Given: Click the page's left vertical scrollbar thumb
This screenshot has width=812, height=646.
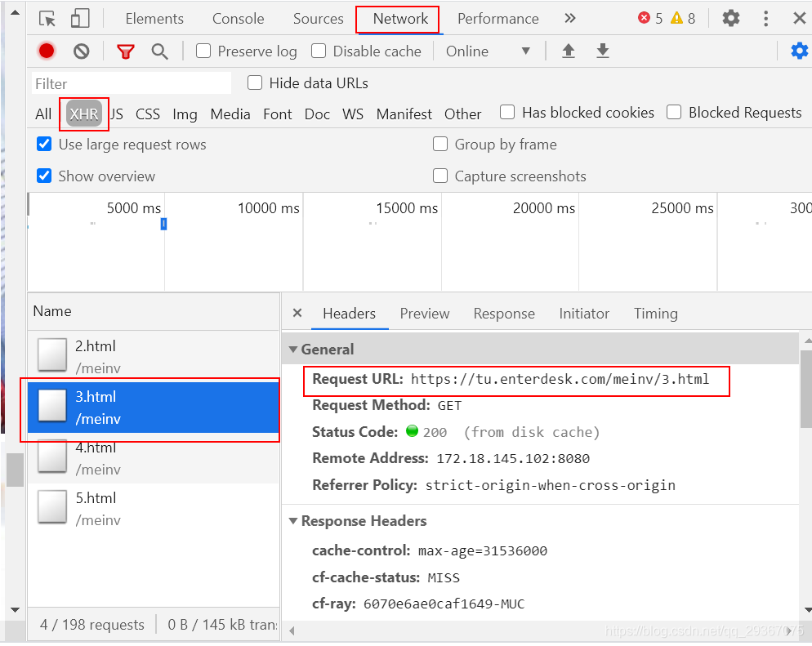Looking at the screenshot, I should [15, 470].
